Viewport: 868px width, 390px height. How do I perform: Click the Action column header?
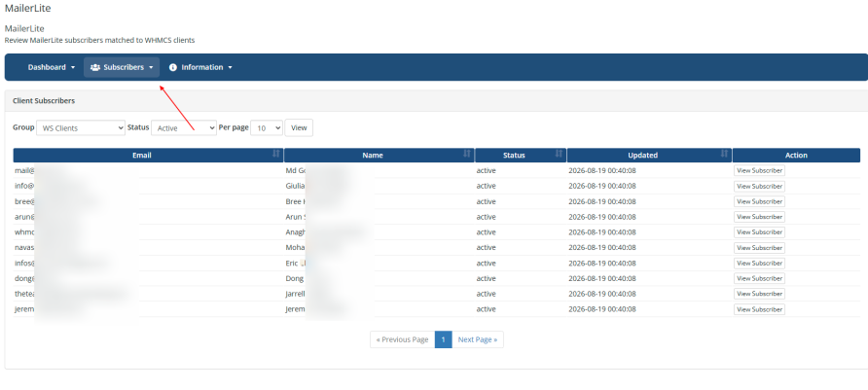796,155
